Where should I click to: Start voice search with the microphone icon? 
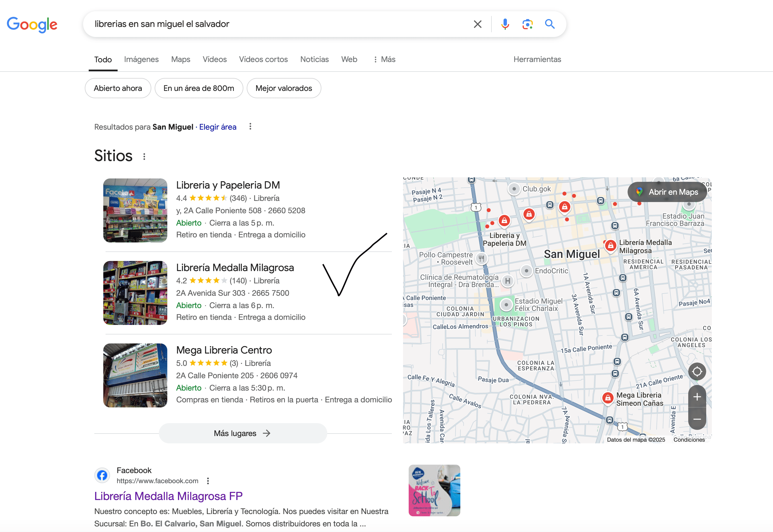point(505,24)
